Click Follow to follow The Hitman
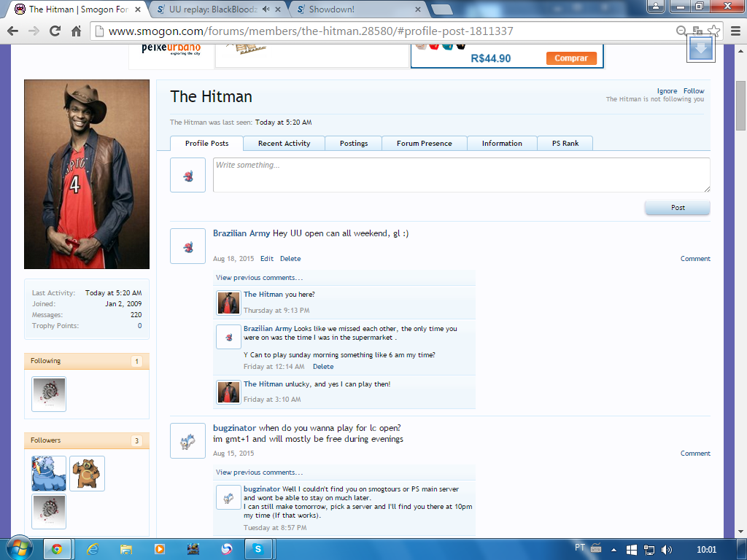 [694, 91]
